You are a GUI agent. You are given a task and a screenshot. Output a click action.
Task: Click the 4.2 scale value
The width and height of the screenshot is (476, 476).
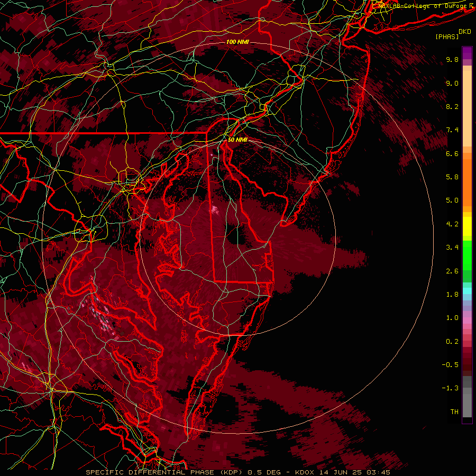click(x=452, y=224)
